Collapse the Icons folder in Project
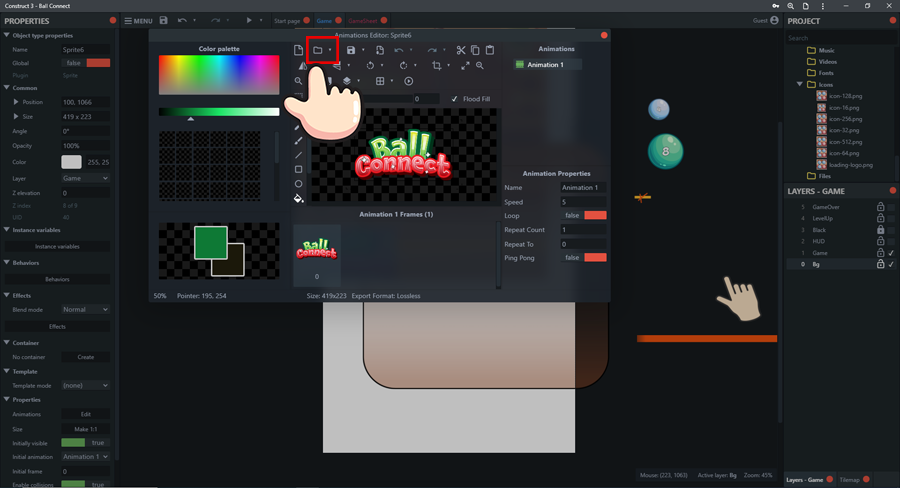Image resolution: width=900 pixels, height=488 pixels. point(800,85)
